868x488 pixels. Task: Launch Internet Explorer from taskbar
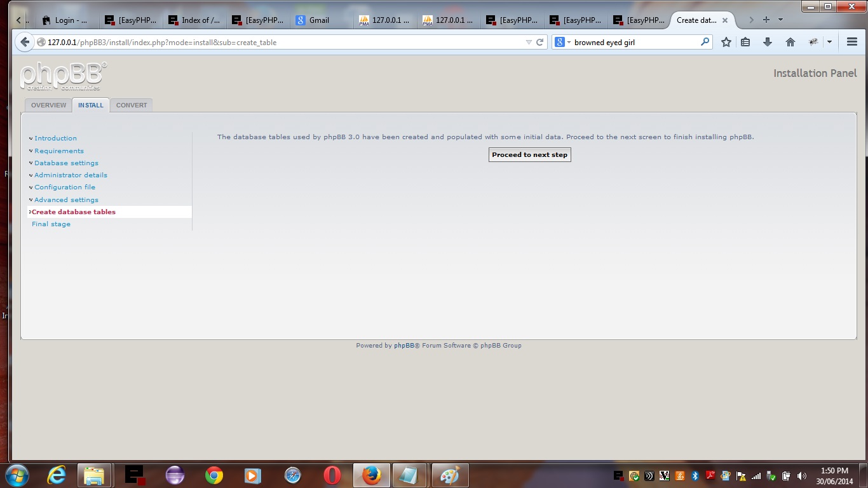pyautogui.click(x=57, y=475)
